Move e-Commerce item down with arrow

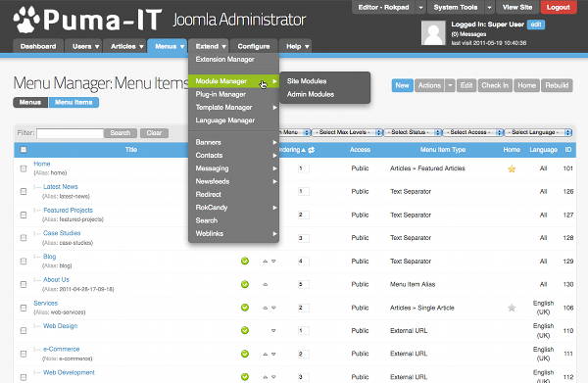[x=273, y=355]
